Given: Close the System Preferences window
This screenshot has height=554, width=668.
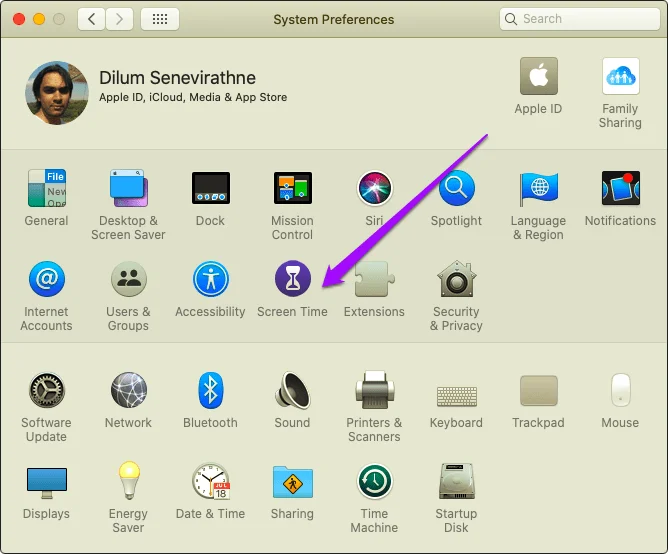Looking at the screenshot, I should click(x=19, y=19).
